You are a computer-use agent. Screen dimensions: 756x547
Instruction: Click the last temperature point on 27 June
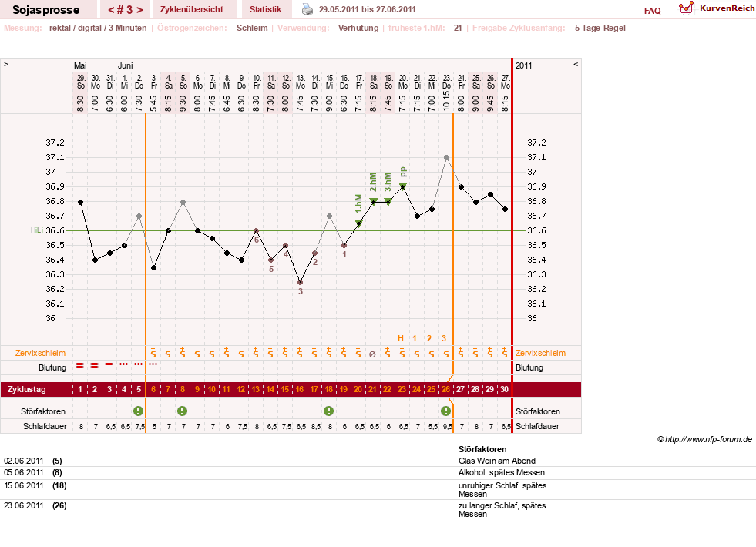tap(505, 209)
